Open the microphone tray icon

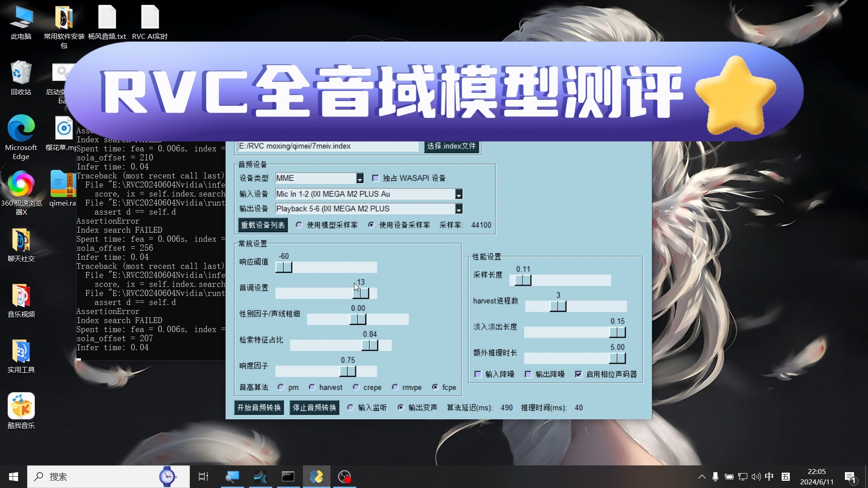click(715, 477)
